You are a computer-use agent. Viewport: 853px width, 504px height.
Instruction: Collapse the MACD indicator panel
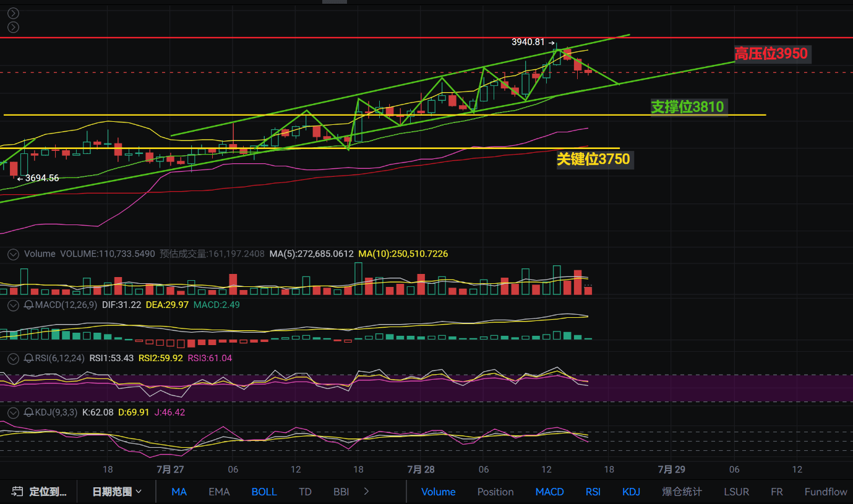[x=12, y=304]
